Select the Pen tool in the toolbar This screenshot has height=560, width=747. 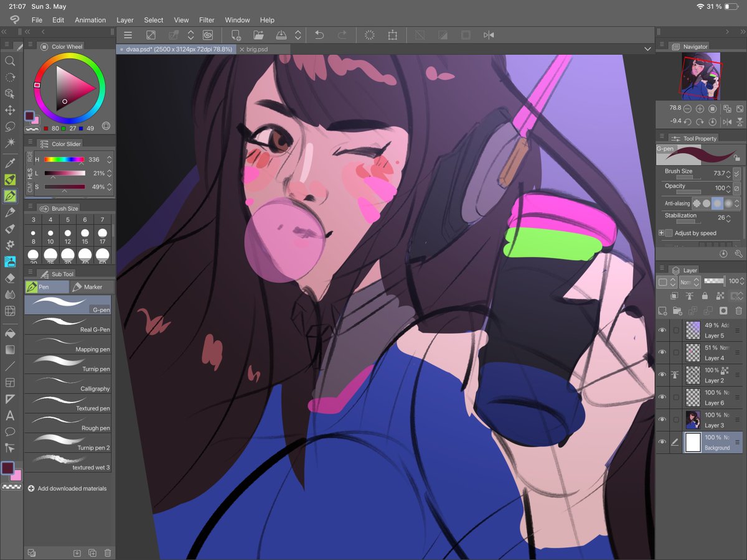tap(10, 196)
